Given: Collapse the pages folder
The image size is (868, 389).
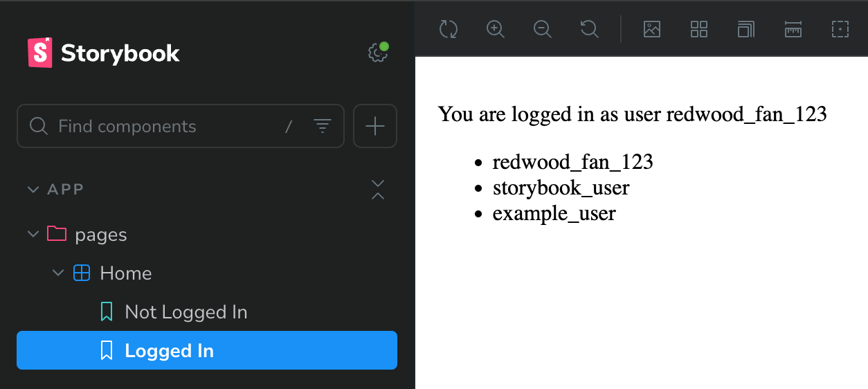Looking at the screenshot, I should 33,235.
